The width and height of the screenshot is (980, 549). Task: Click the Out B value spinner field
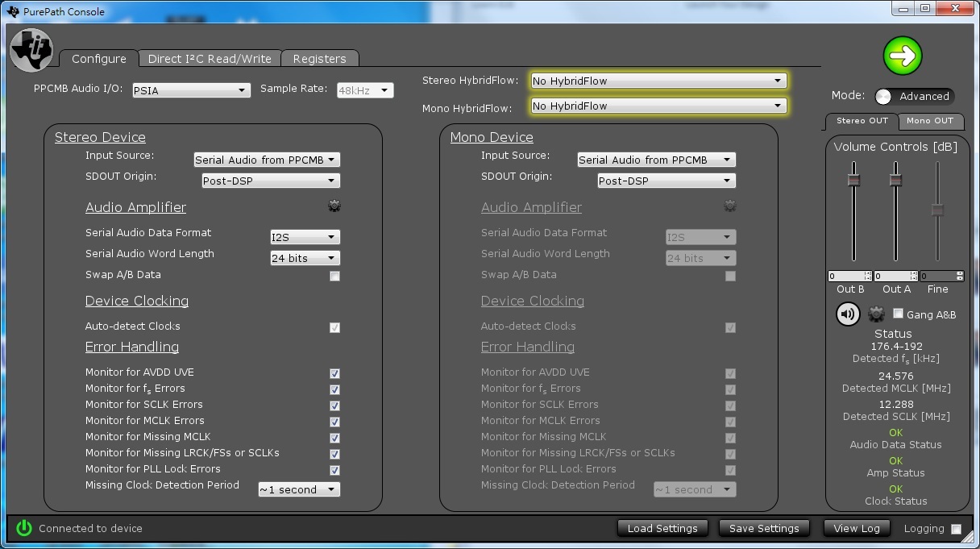click(850, 276)
